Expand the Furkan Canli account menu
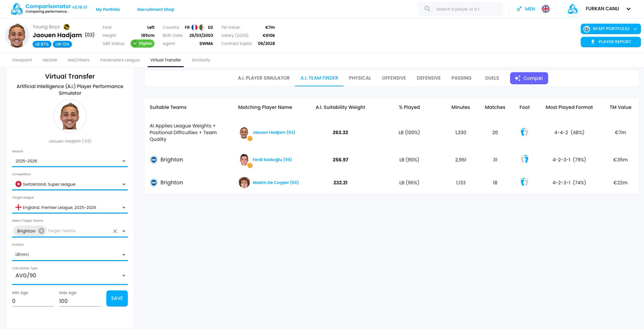 coord(628,9)
